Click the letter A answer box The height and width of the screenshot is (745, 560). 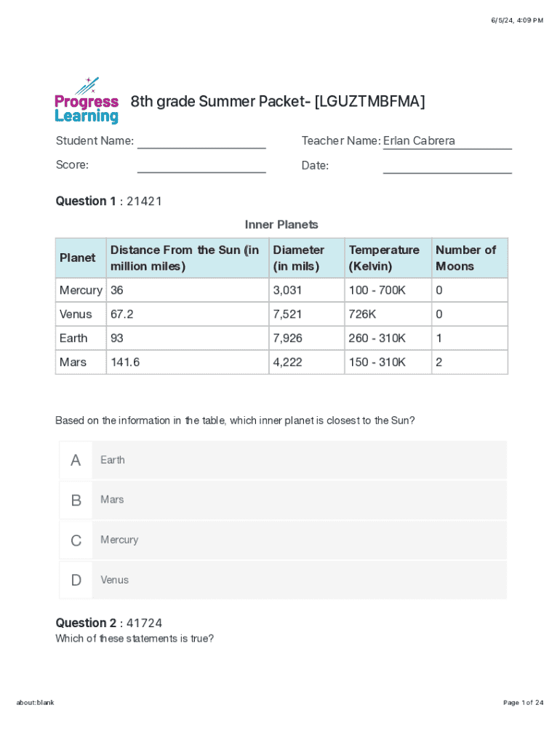tap(76, 460)
